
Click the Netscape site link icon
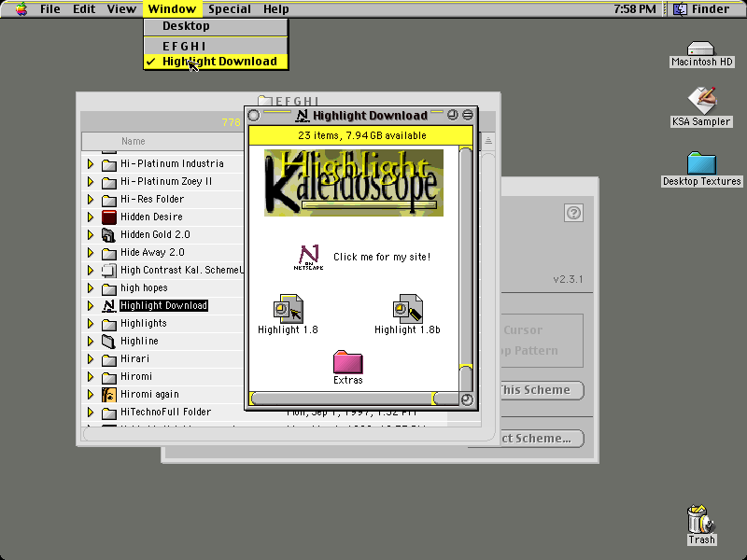pos(309,258)
